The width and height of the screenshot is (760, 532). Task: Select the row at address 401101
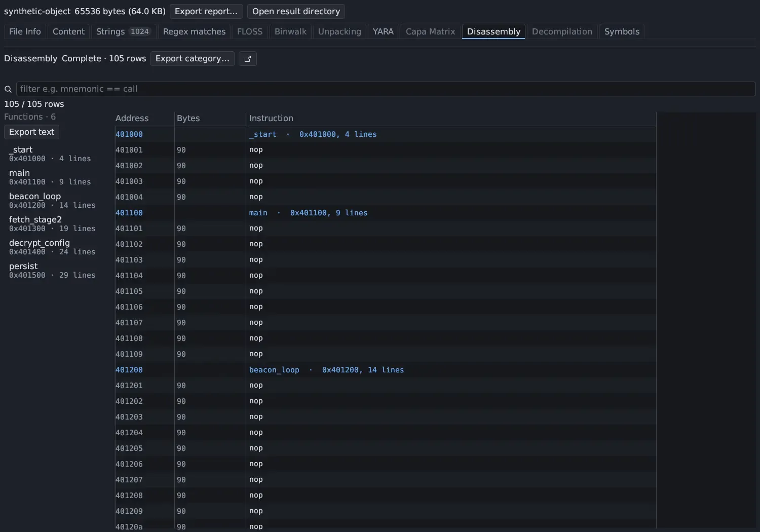(x=386, y=229)
